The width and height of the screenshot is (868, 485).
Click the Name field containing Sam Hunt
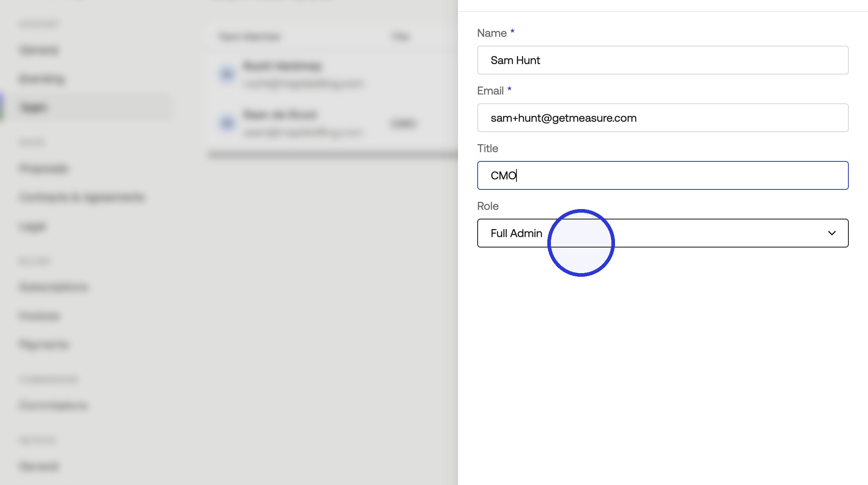point(663,60)
